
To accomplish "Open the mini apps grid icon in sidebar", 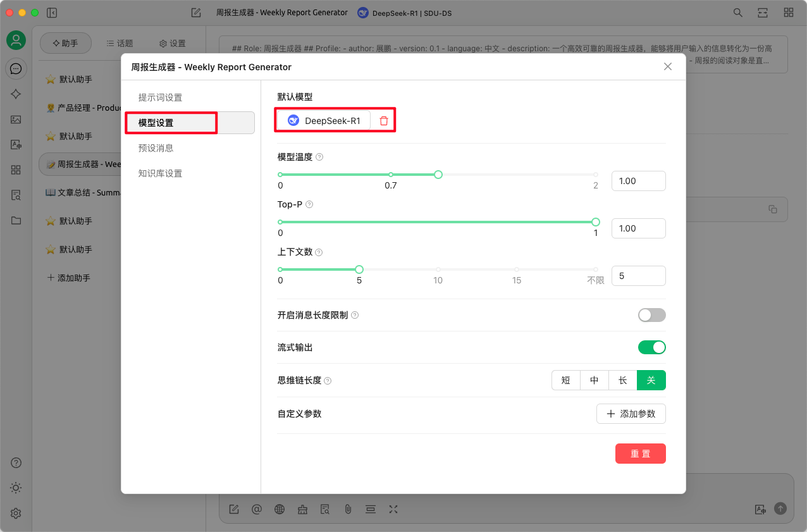I will click(16, 170).
